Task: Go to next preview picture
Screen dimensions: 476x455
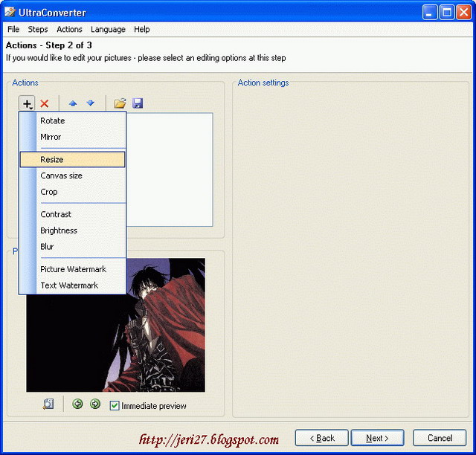Action: tap(95, 404)
